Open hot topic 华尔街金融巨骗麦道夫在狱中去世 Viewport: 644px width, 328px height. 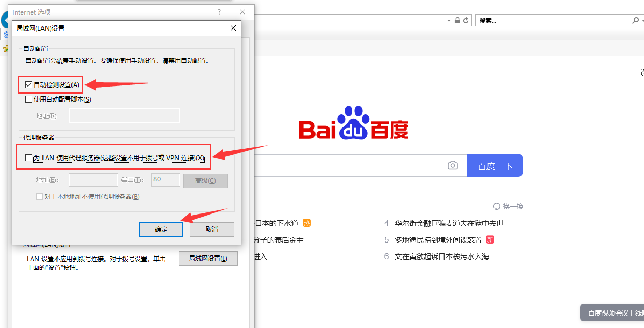click(x=449, y=223)
